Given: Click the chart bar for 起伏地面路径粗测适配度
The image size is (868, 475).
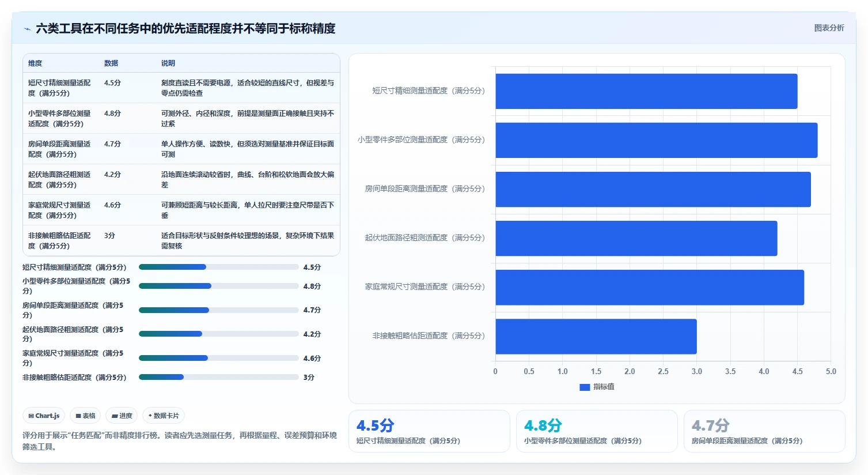Looking at the screenshot, I should pos(636,238).
